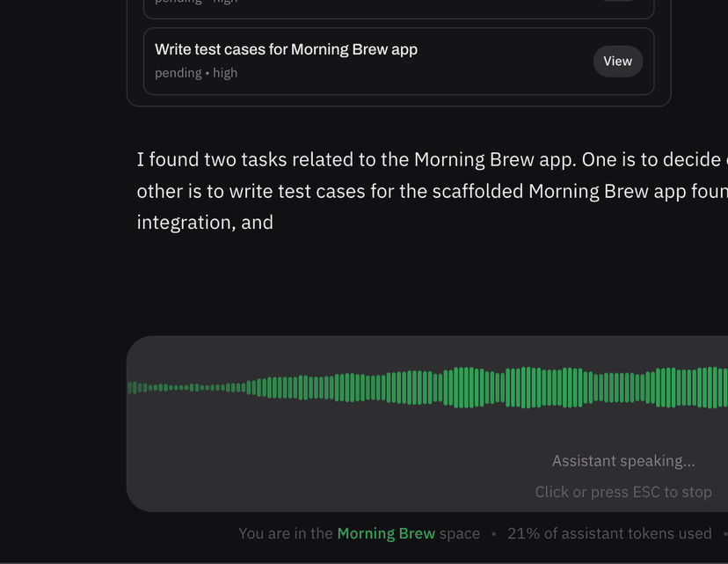This screenshot has width=728, height=564.
Task: Click the "integration, and" text line
Action: click(x=205, y=223)
